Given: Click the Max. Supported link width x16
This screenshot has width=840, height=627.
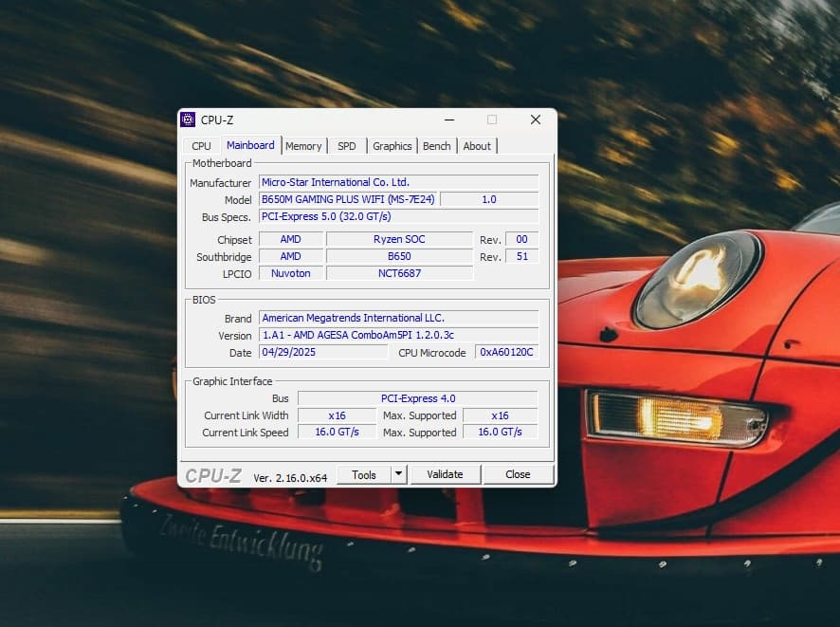Looking at the screenshot, I should pos(500,415).
